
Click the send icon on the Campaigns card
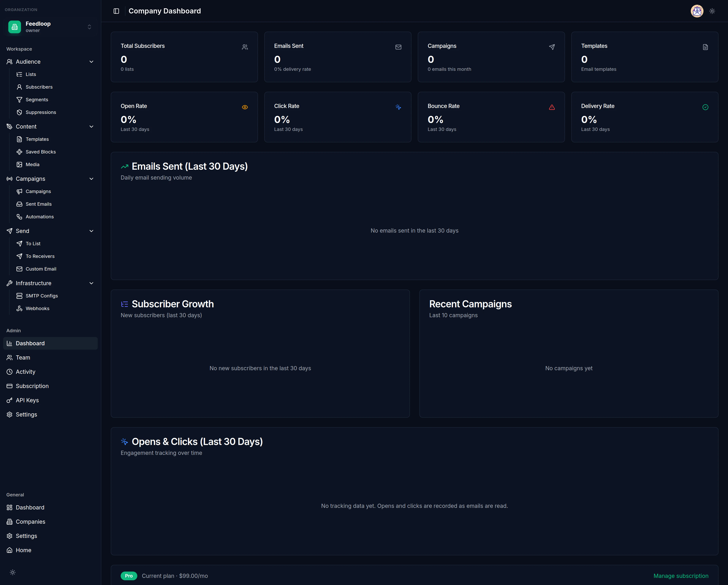(x=552, y=47)
